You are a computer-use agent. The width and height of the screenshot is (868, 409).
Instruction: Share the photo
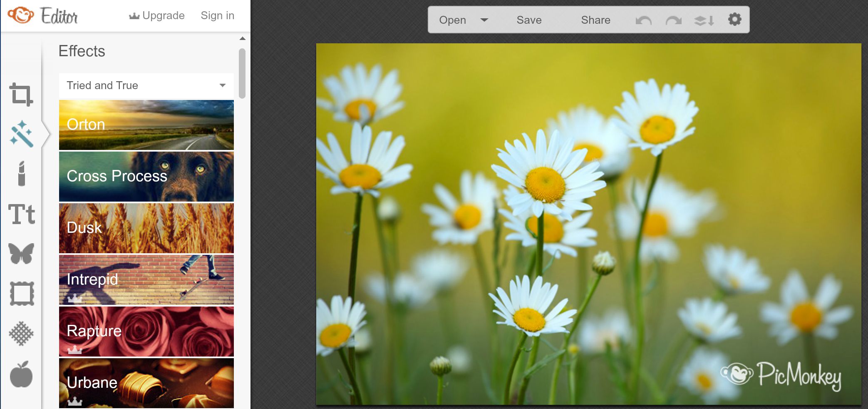595,20
